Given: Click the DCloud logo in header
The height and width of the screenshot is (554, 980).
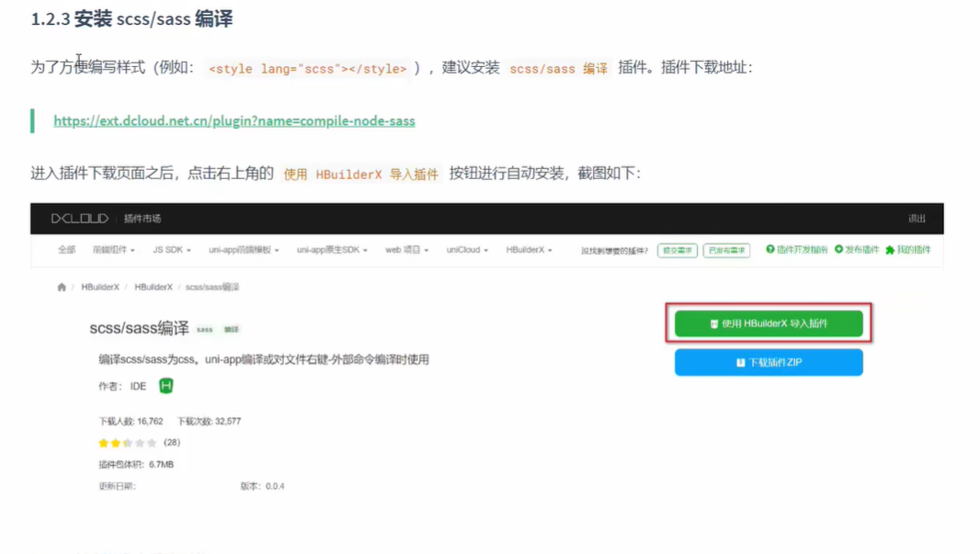Looking at the screenshot, I should pyautogui.click(x=79, y=219).
